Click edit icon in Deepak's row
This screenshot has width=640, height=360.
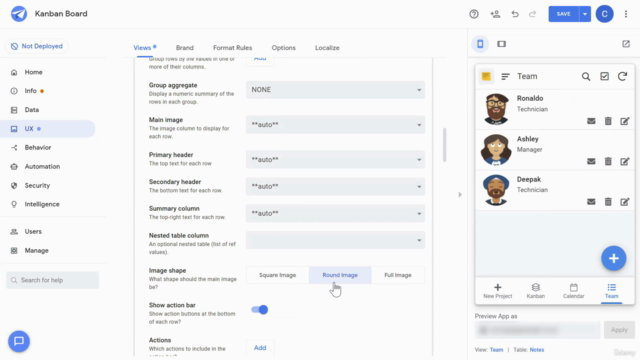click(625, 202)
